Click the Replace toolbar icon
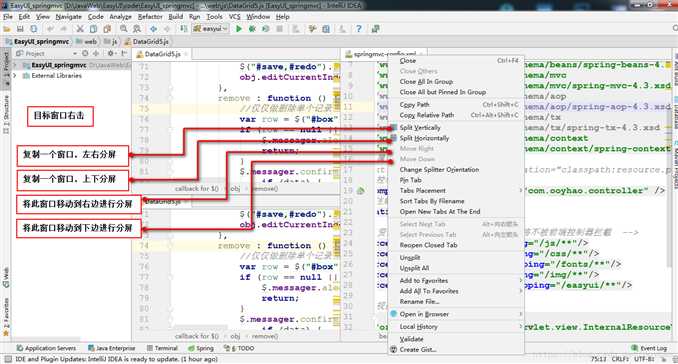The height and width of the screenshot is (364, 678). click(x=137, y=29)
